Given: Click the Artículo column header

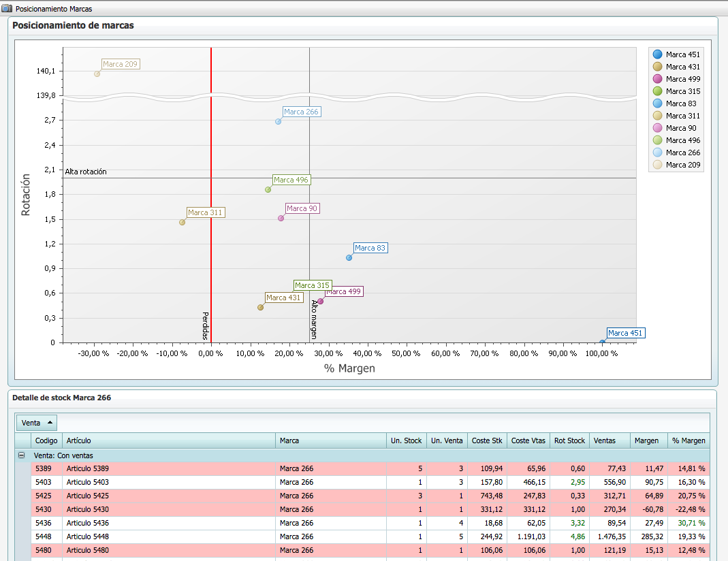Looking at the screenshot, I should pyautogui.click(x=168, y=440).
